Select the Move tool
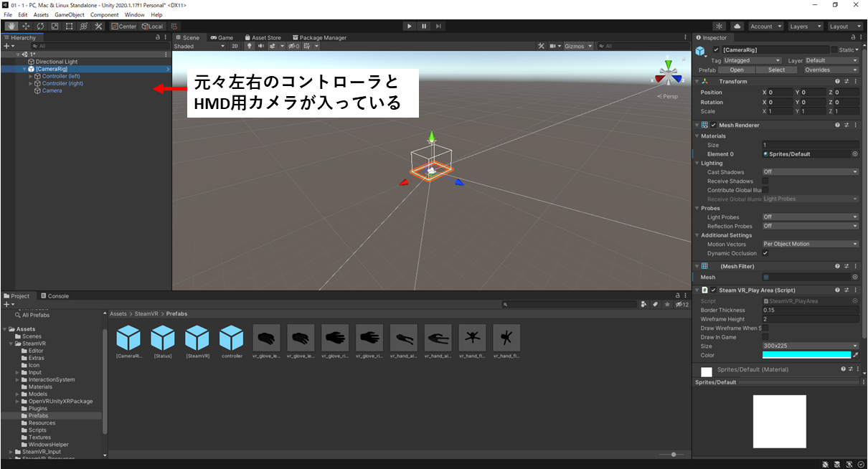The height and width of the screenshot is (469, 868). (24, 25)
